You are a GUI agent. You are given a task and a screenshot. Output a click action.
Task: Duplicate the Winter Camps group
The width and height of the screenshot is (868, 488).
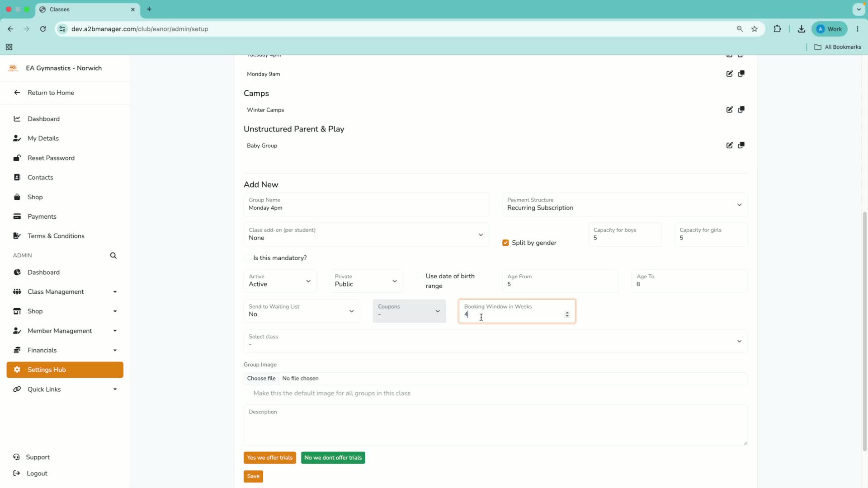tap(741, 110)
